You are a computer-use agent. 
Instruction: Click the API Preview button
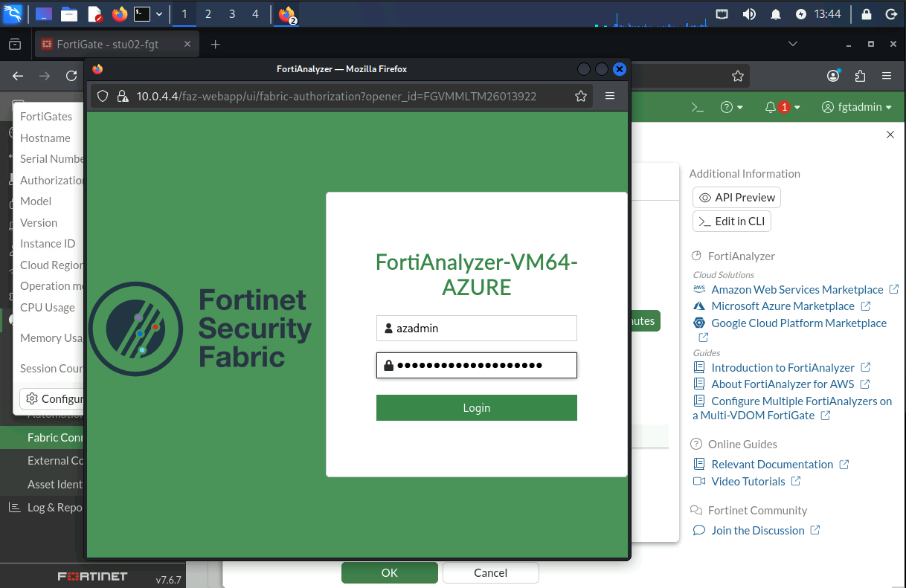(x=736, y=198)
